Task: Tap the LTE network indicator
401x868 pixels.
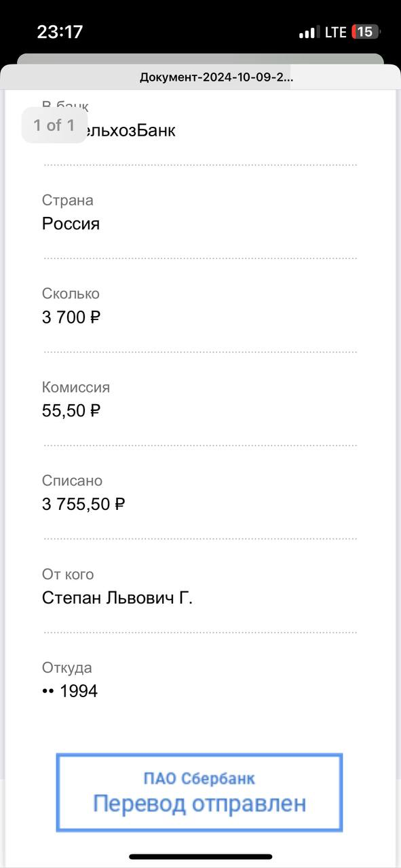Action: [335, 33]
